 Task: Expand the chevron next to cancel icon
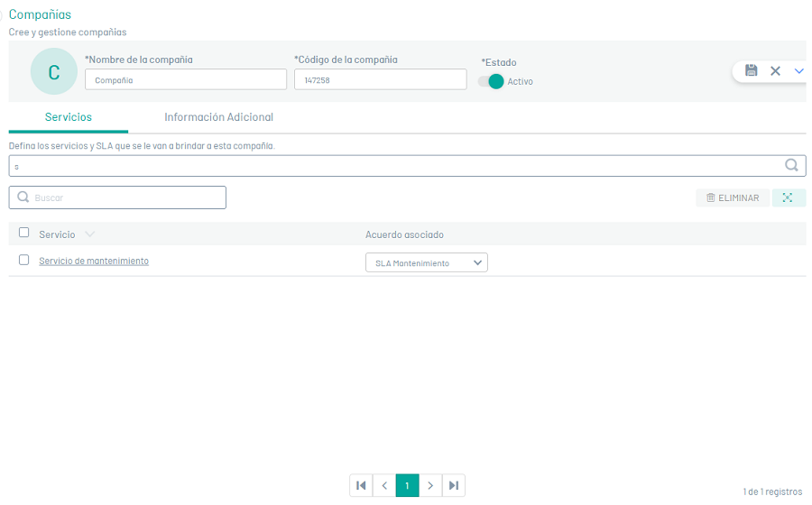pos(798,70)
